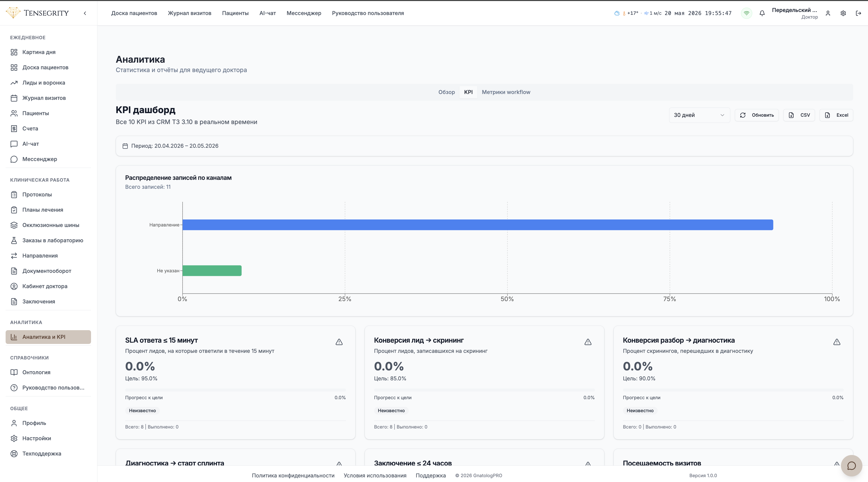
Task: Open Пациенты in top navigation
Action: click(235, 13)
